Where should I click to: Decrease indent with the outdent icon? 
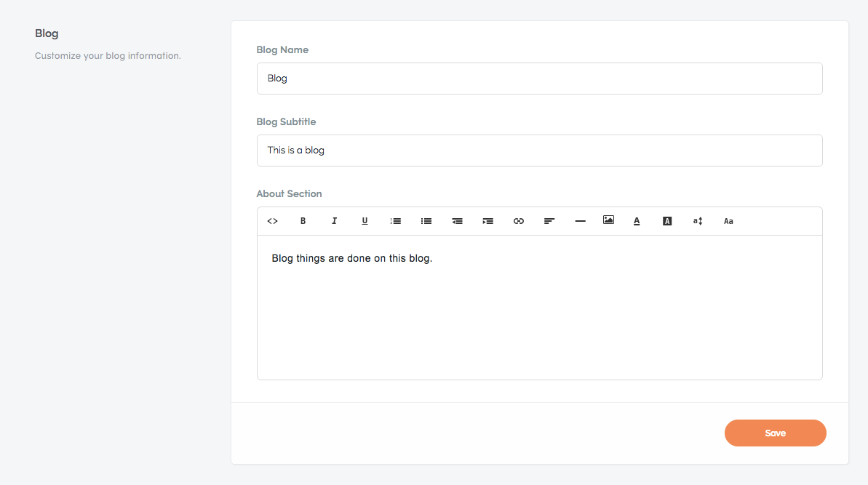[457, 221]
